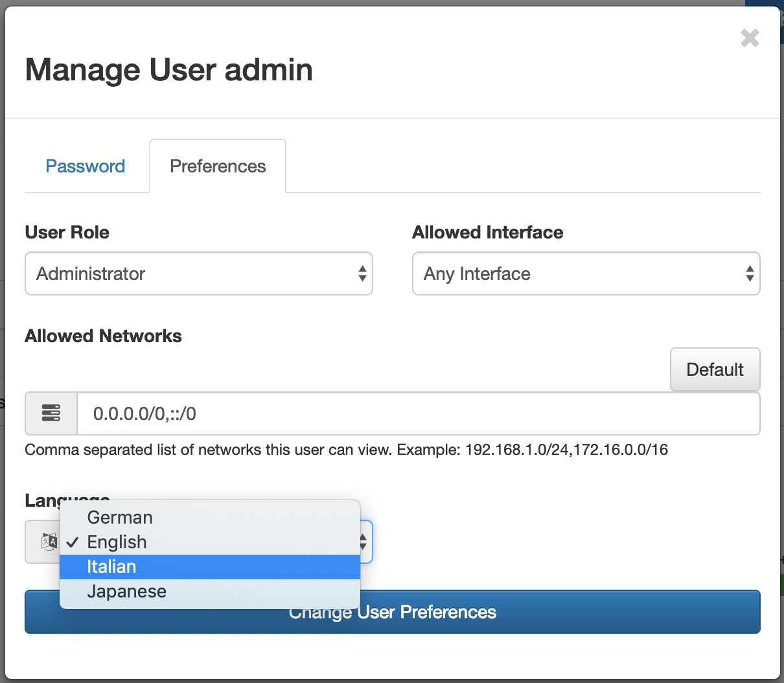
Task: Select Italian in the language list
Action: pyautogui.click(x=111, y=567)
